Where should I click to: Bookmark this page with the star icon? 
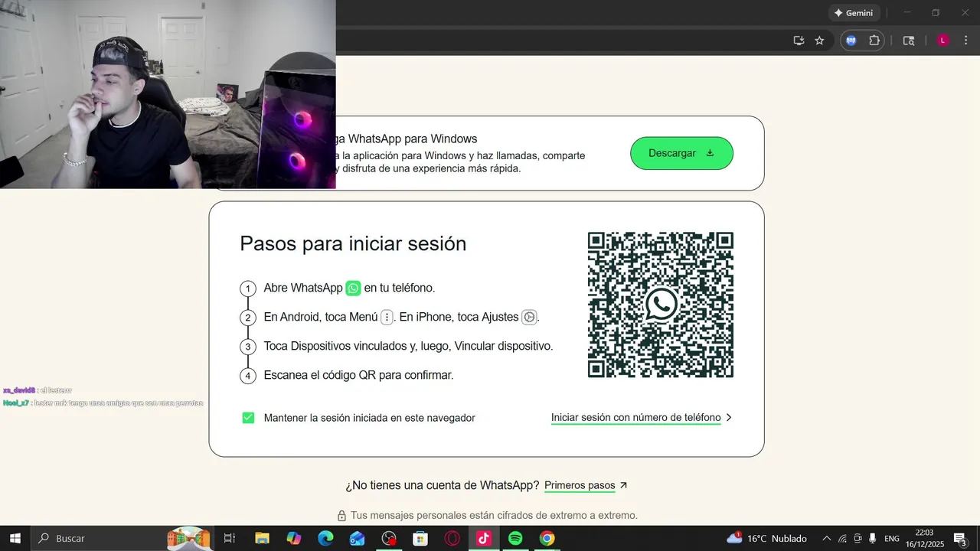[819, 41]
